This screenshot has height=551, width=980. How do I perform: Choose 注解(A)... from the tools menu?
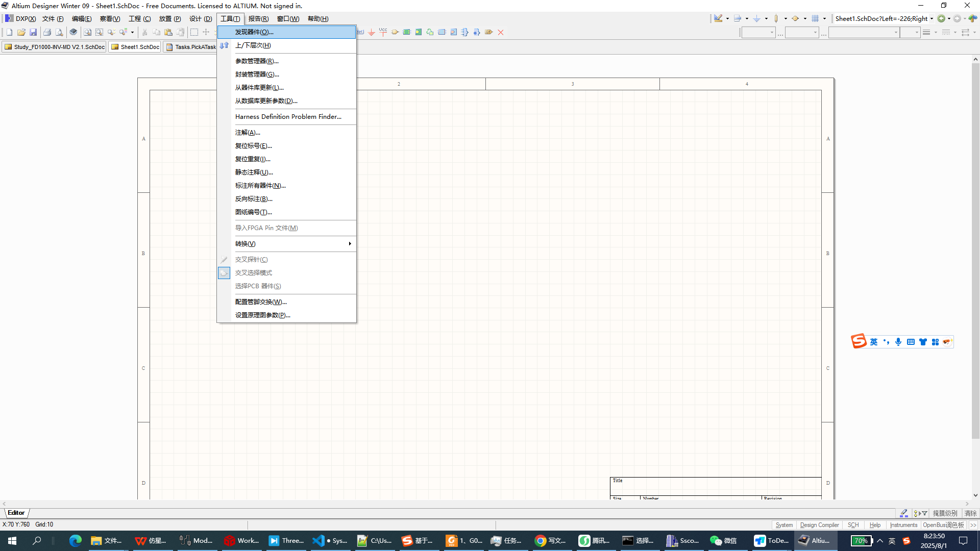coord(287,133)
